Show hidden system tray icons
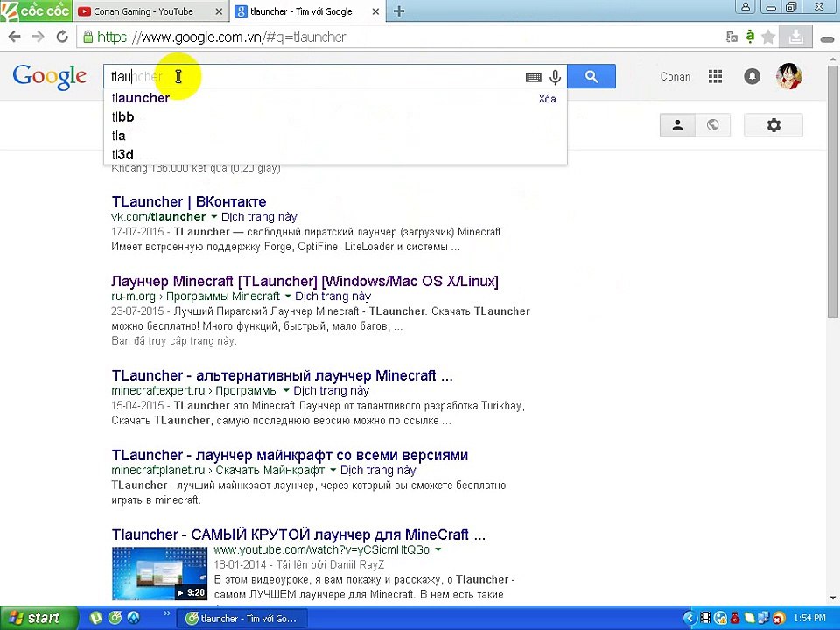The height and width of the screenshot is (630, 840). [689, 619]
